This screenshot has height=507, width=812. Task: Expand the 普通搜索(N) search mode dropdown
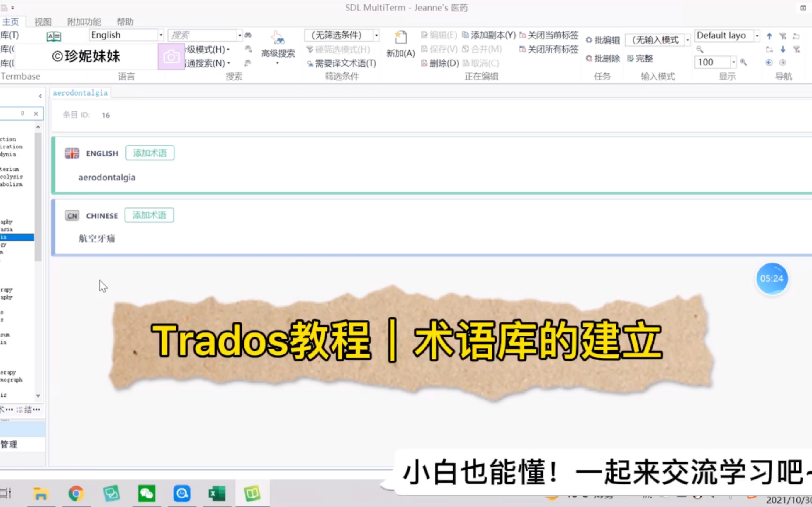coord(228,63)
